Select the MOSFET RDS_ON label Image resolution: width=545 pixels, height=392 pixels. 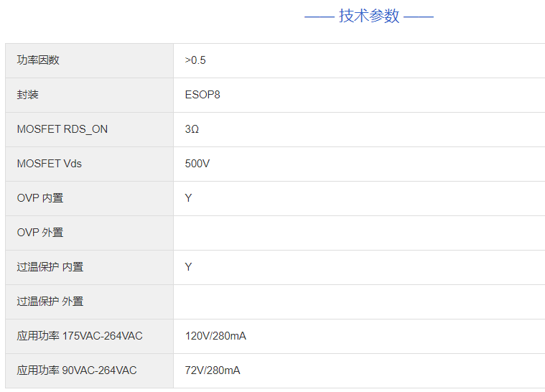(x=62, y=129)
